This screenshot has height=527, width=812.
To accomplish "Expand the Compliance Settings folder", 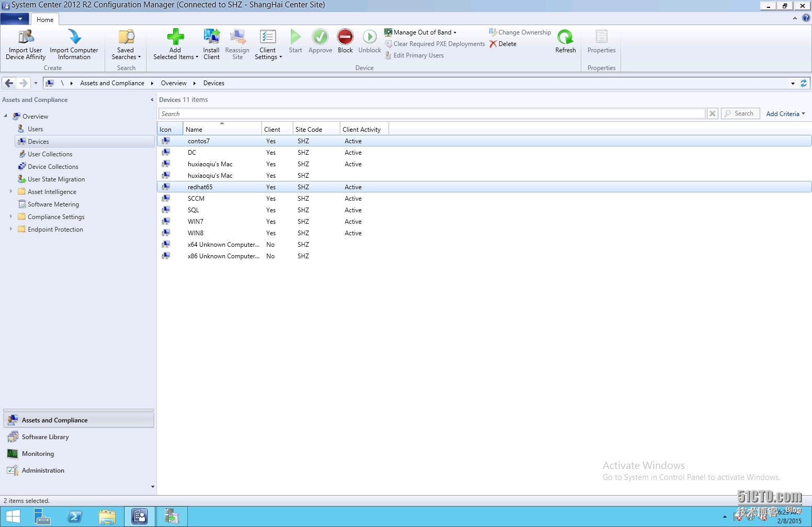I will (x=11, y=216).
